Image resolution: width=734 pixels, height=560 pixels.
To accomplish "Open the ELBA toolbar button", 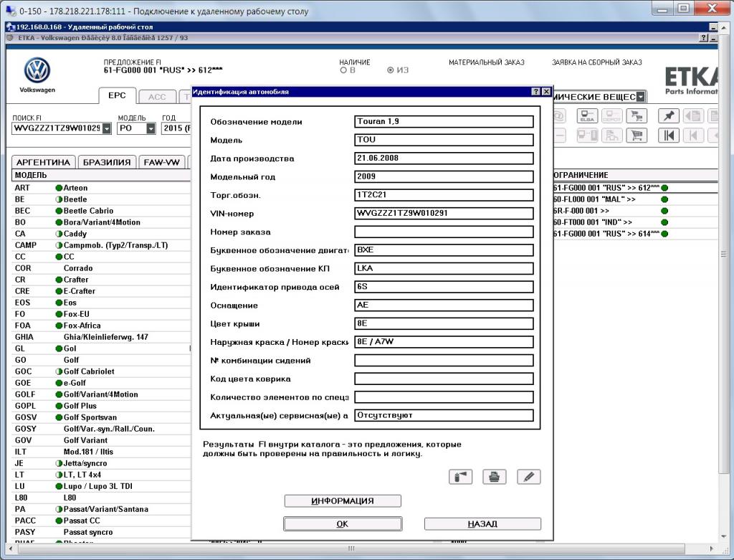I will click(x=587, y=115).
